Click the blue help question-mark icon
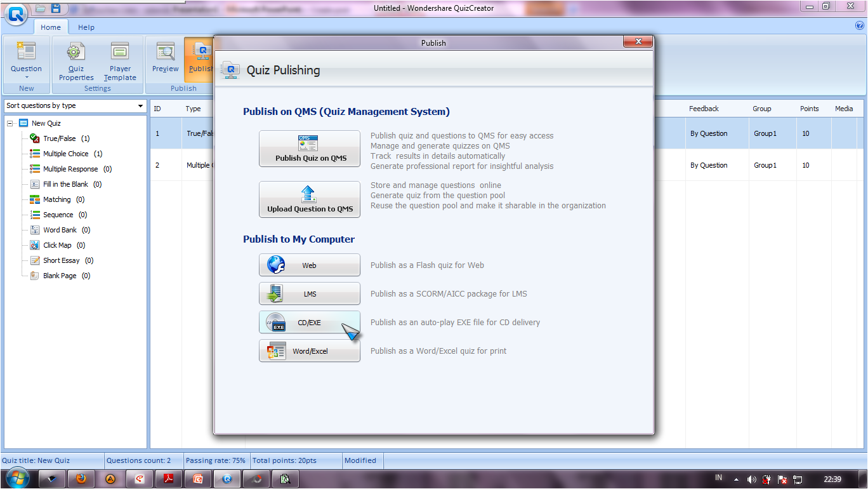 tap(860, 26)
